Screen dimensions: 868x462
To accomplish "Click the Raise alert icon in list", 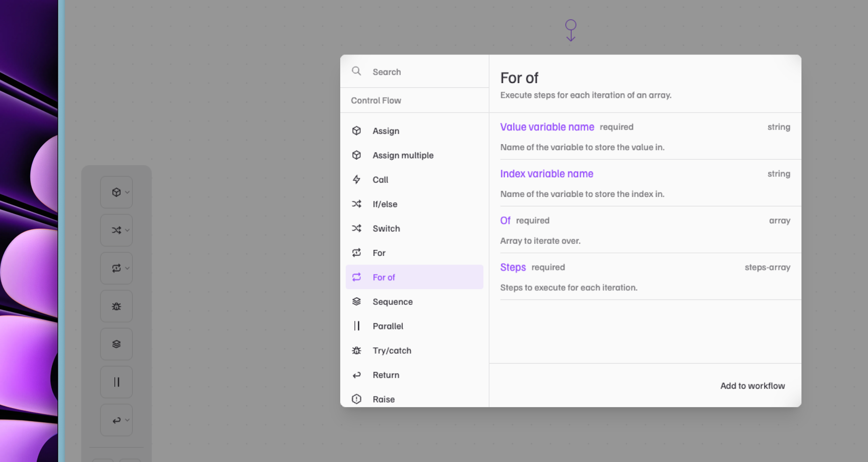I will (x=356, y=399).
